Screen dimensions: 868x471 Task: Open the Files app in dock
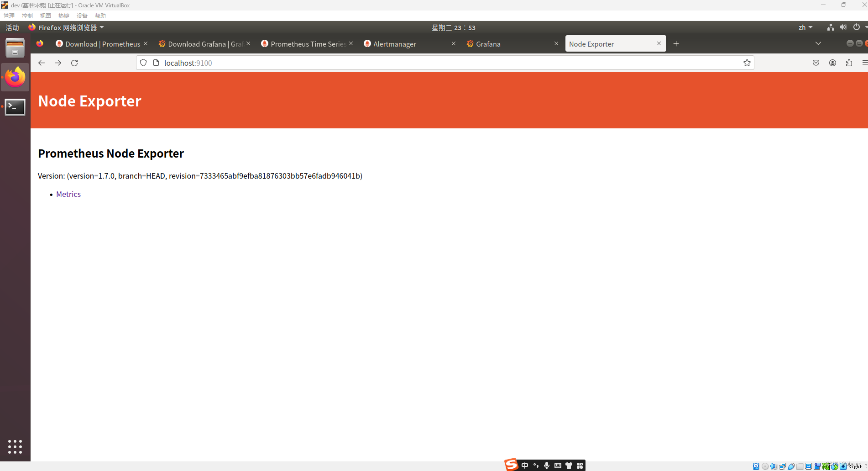(x=15, y=48)
